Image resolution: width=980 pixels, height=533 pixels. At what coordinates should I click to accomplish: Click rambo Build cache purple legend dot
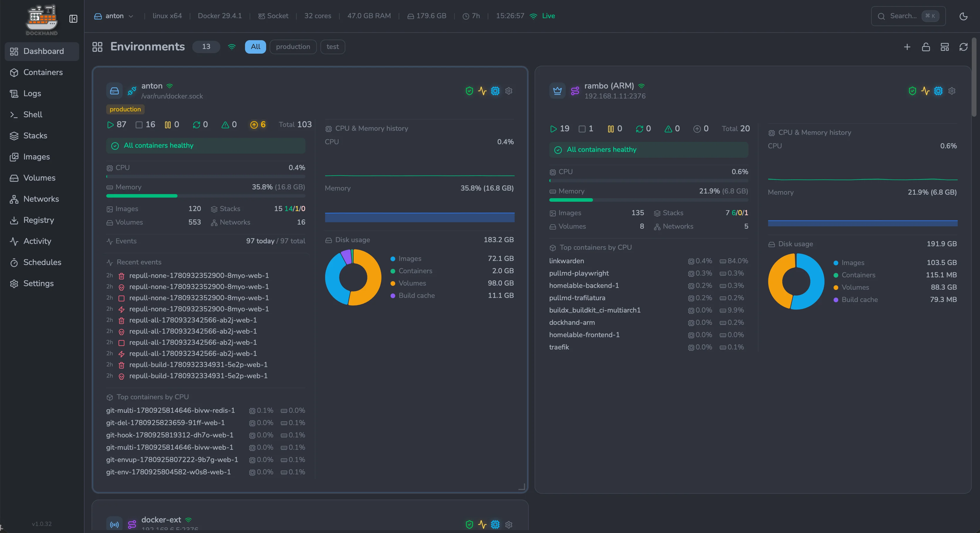tap(836, 300)
